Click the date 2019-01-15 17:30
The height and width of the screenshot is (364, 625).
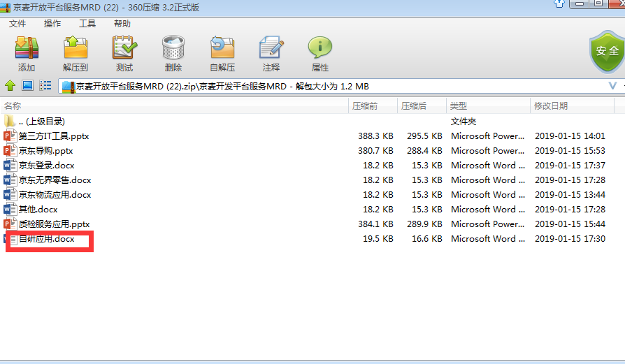click(570, 238)
